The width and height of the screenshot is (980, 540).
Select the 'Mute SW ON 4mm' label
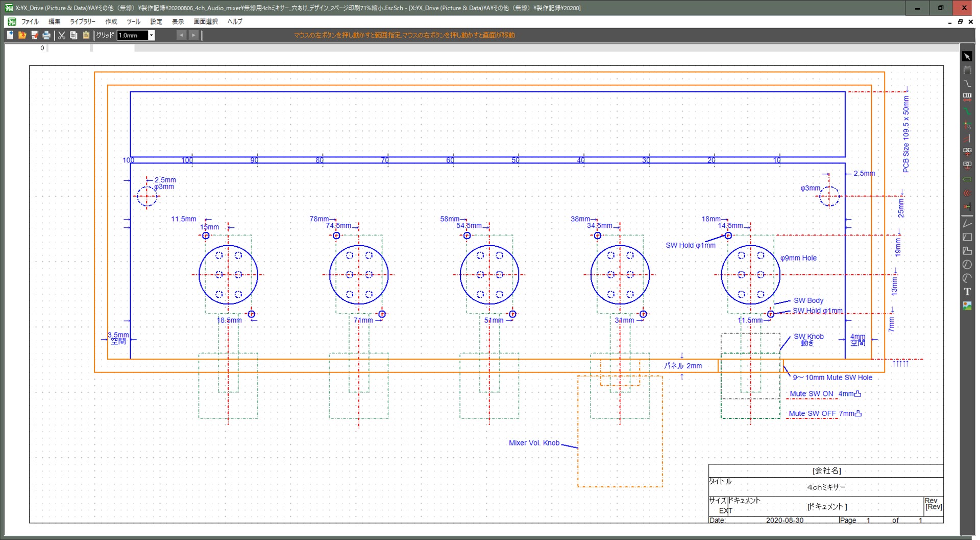click(x=825, y=394)
